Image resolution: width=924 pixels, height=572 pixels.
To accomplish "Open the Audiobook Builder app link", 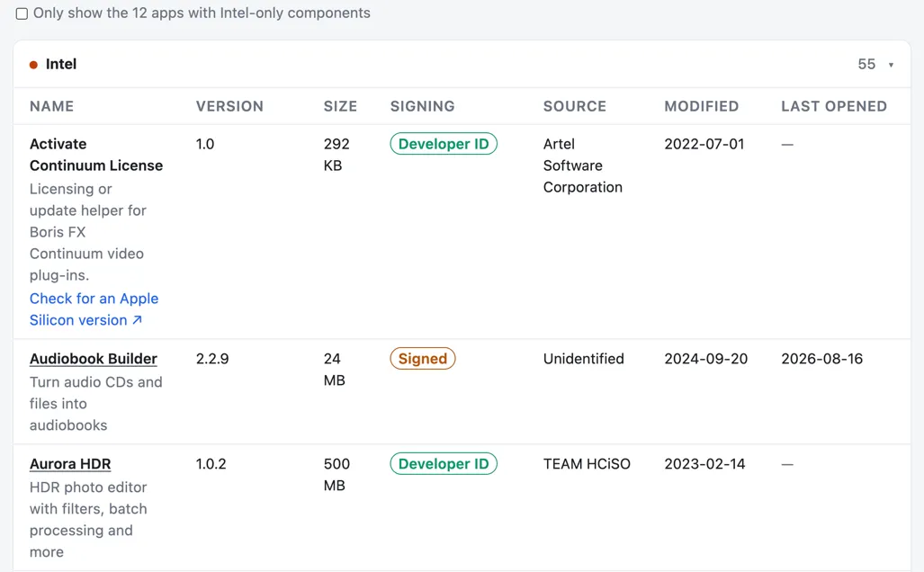I will pos(93,359).
